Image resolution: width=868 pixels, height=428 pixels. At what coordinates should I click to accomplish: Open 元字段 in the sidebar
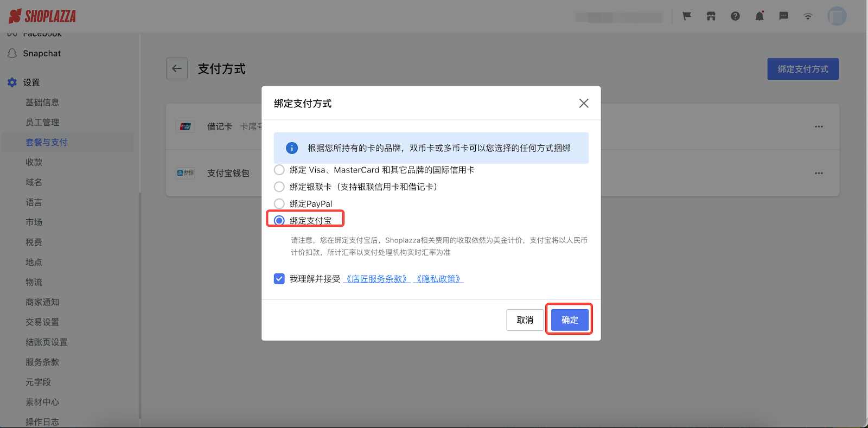[x=38, y=382]
